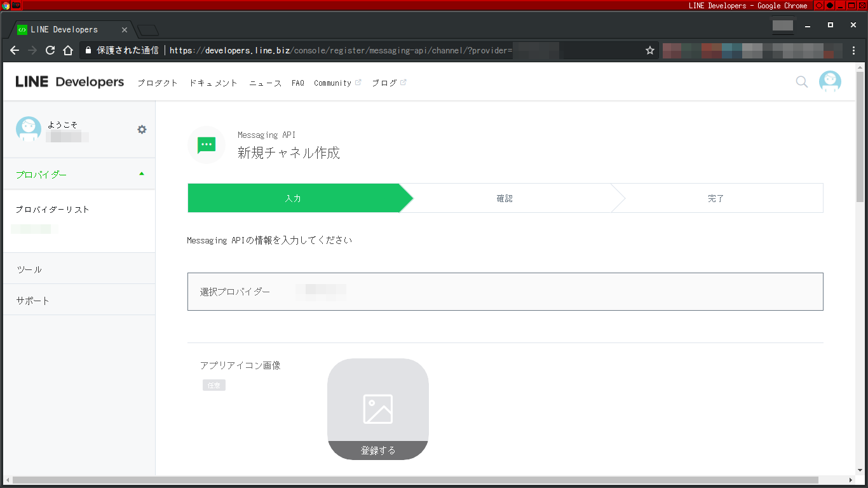Bookmark the page with the star icon
868x488 pixels.
tap(649, 50)
